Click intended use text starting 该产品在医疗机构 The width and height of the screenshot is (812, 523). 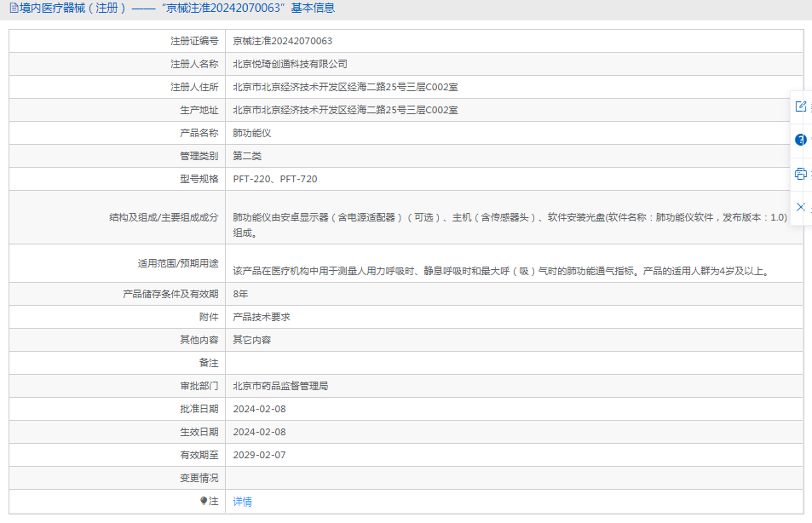[502, 271]
